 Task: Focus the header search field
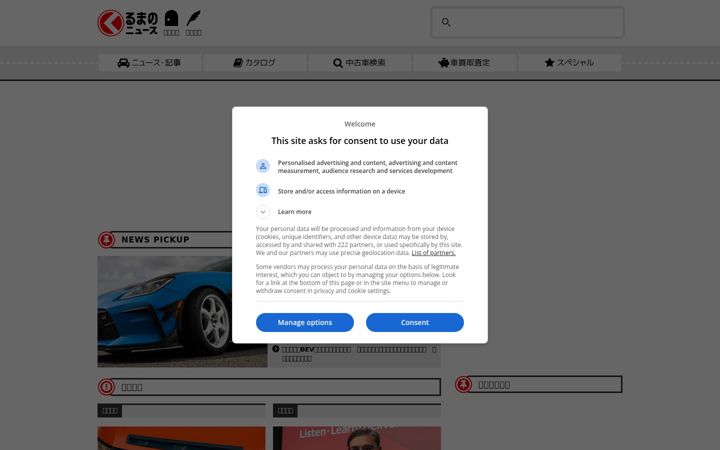pos(527,22)
